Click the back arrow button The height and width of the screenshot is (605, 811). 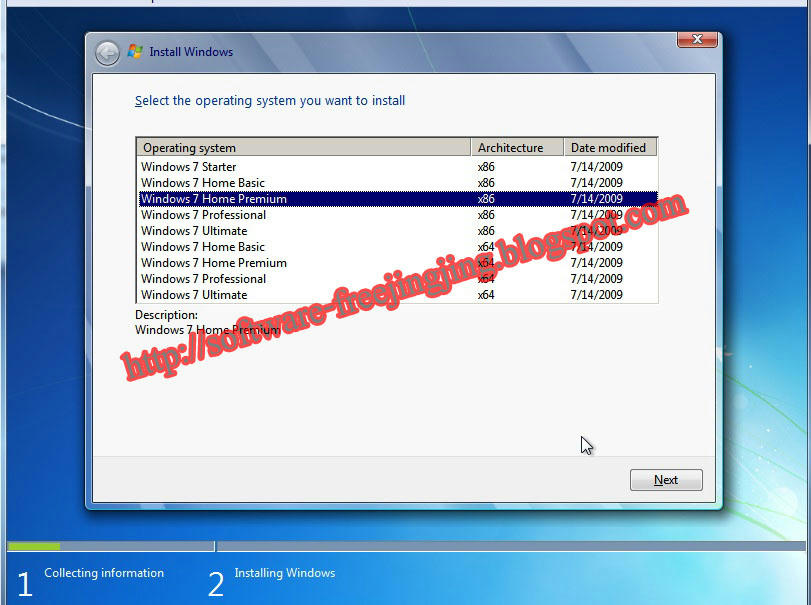[x=107, y=53]
